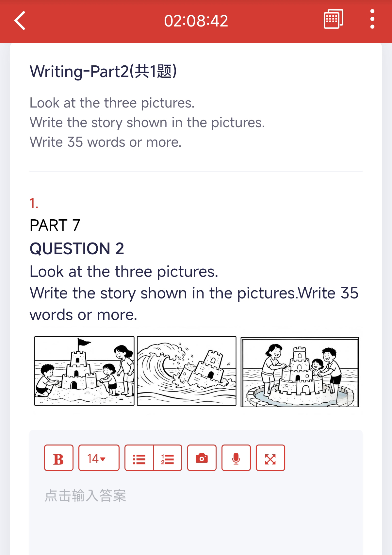Tap the 'Write 35 words or more' instruction
The image size is (392, 555).
click(106, 142)
